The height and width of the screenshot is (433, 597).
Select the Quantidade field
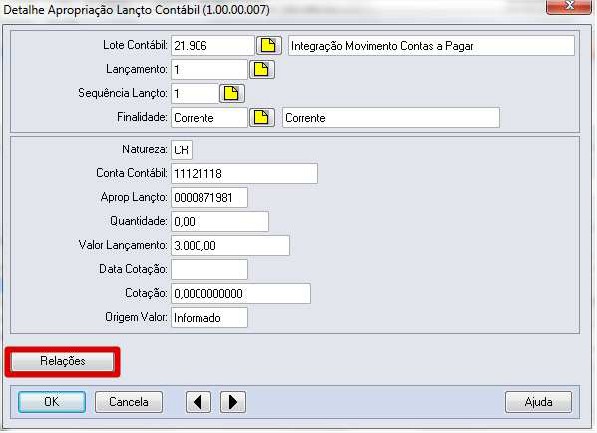pyautogui.click(x=220, y=221)
